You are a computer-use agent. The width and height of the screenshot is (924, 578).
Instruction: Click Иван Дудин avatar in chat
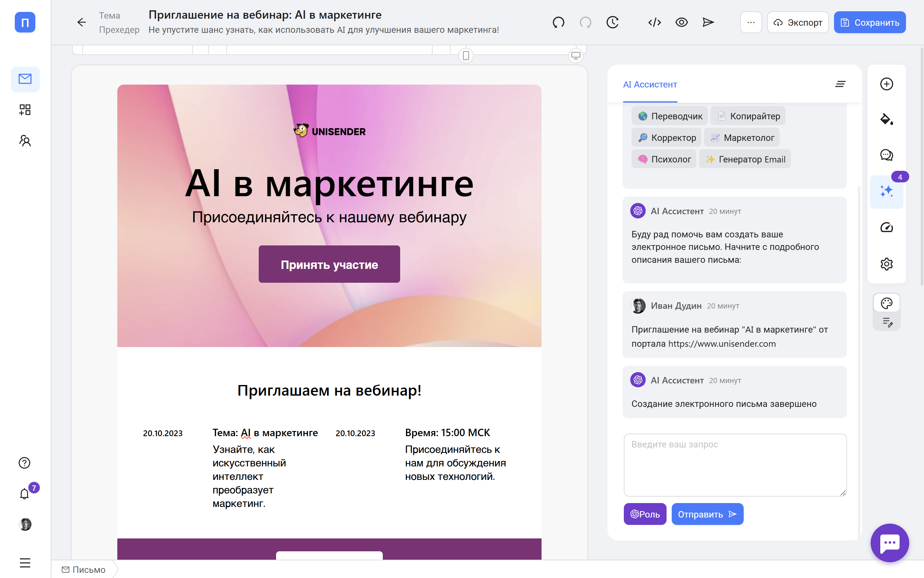click(x=638, y=306)
